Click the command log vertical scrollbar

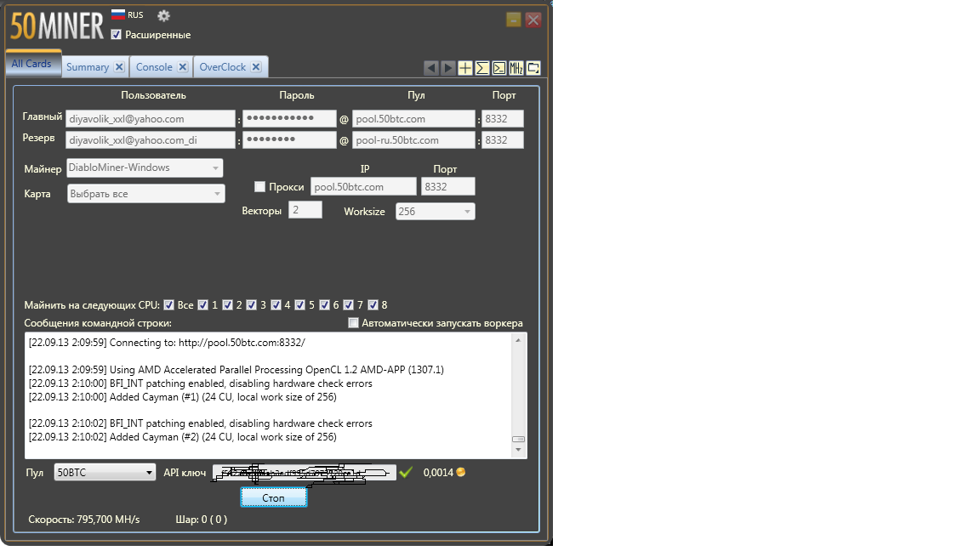coord(518,391)
